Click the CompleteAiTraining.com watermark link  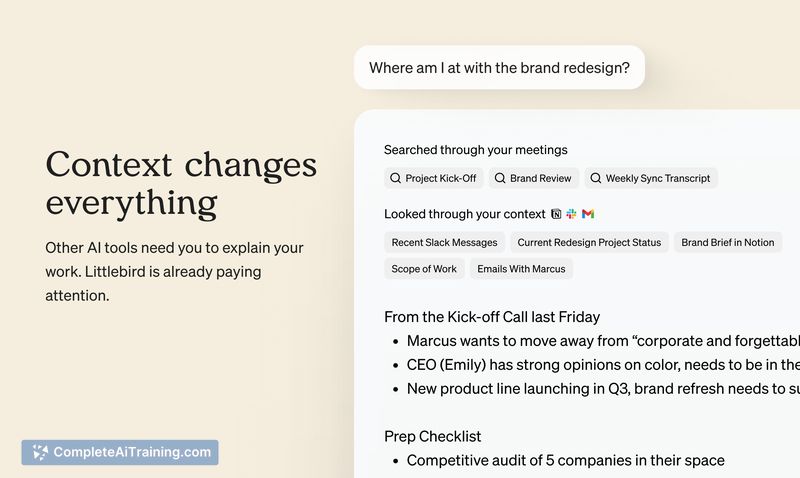120,452
